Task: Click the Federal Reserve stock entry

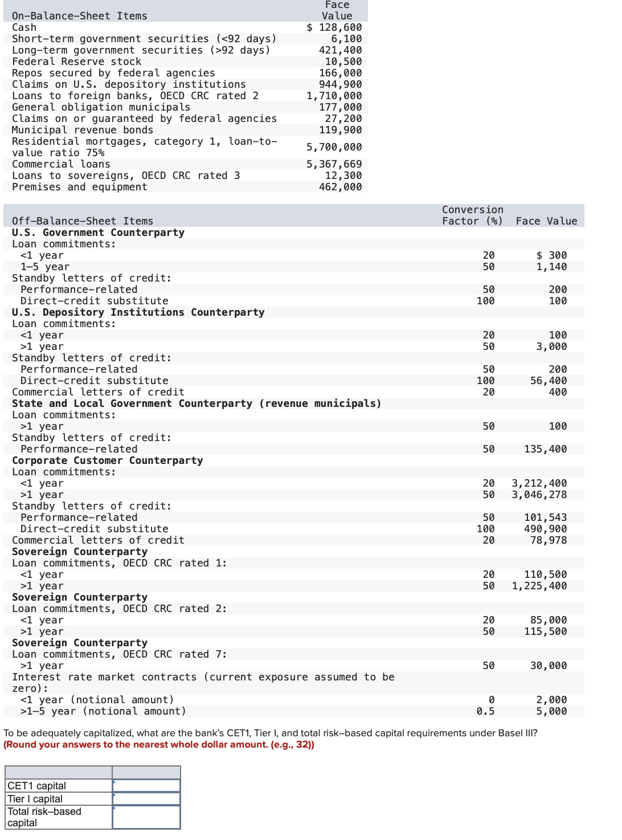Action: [x=76, y=62]
